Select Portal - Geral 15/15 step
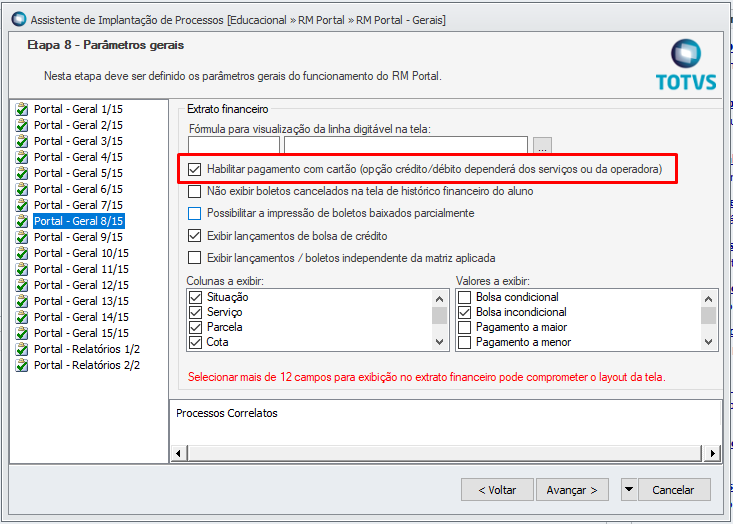 (x=81, y=333)
